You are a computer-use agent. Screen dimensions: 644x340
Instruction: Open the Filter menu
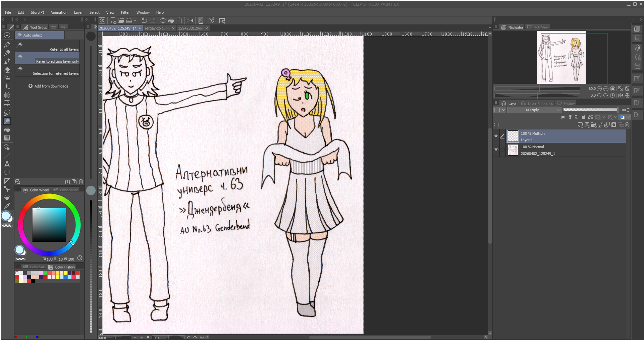pyautogui.click(x=125, y=12)
